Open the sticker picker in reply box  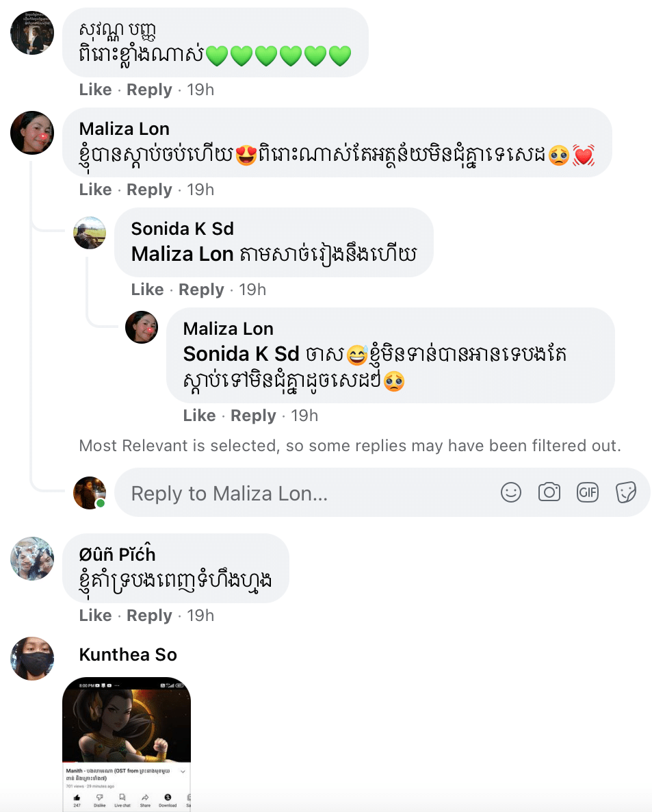[626, 492]
